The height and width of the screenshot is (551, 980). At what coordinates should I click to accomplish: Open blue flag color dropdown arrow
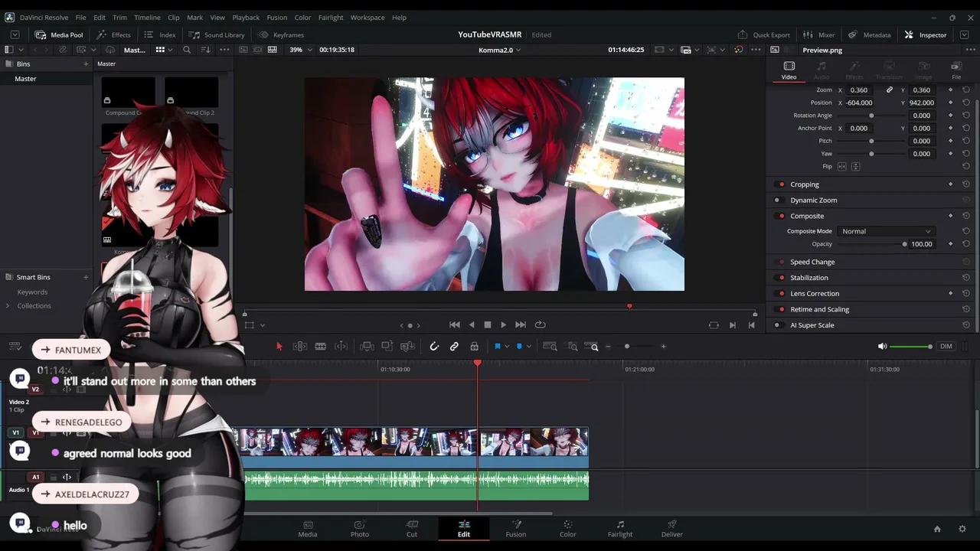click(506, 347)
